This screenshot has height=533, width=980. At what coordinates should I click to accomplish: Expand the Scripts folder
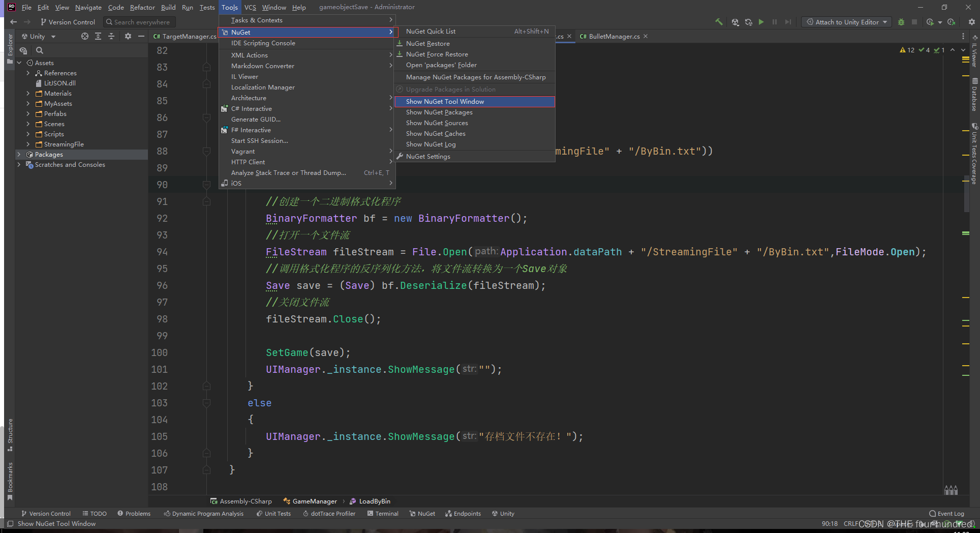pyautogui.click(x=28, y=134)
